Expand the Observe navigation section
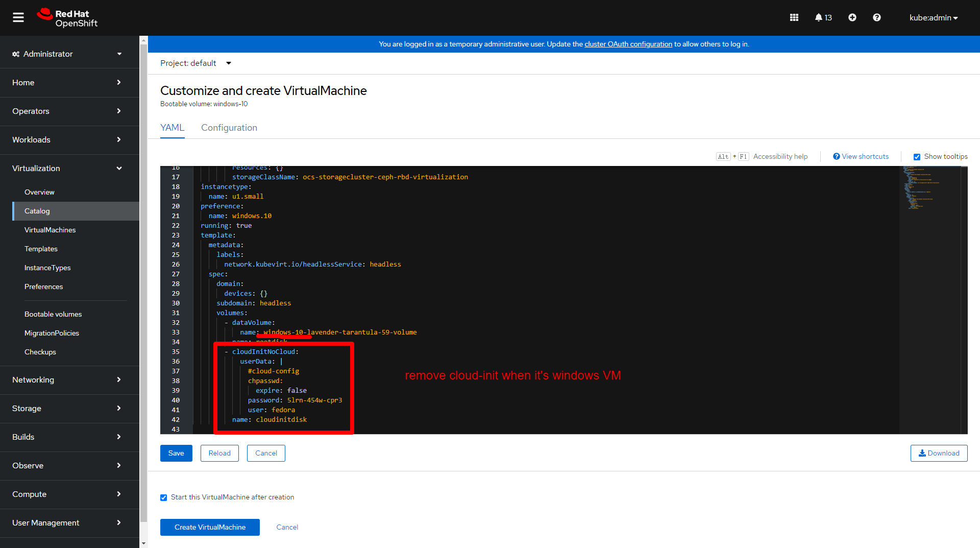Image resolution: width=980 pixels, height=548 pixels. pyautogui.click(x=69, y=465)
